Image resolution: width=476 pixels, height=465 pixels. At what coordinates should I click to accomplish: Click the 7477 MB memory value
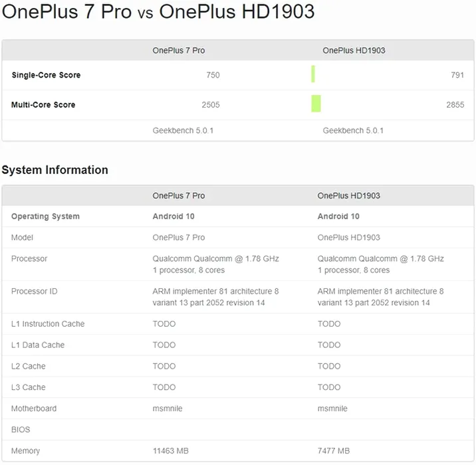click(x=334, y=451)
